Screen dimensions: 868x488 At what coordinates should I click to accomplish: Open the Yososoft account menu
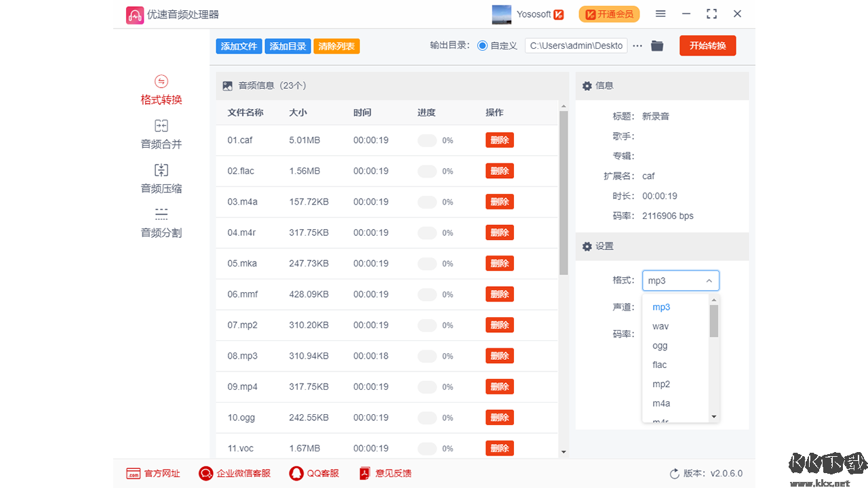click(535, 14)
